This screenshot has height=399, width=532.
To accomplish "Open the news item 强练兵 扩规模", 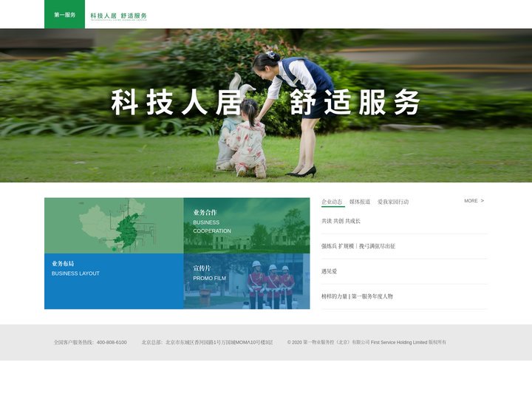I will (358, 246).
